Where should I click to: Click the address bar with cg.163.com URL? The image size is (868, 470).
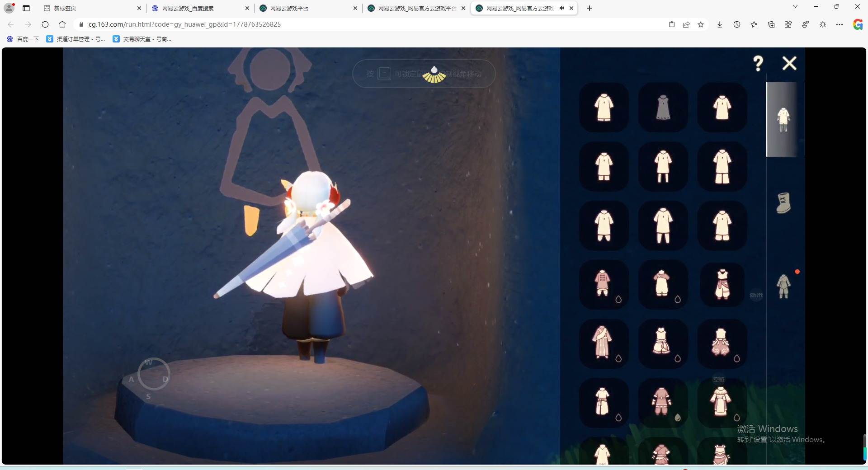368,24
